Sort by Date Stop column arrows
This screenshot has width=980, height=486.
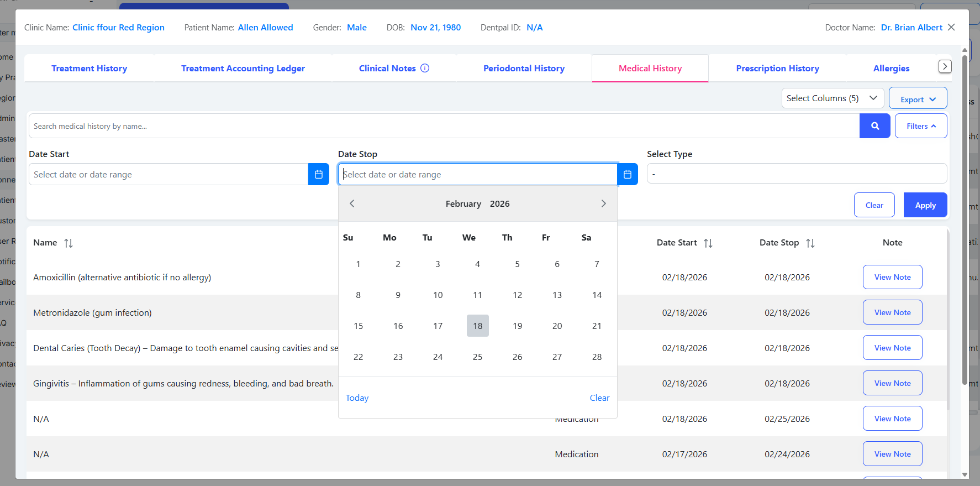tap(810, 243)
